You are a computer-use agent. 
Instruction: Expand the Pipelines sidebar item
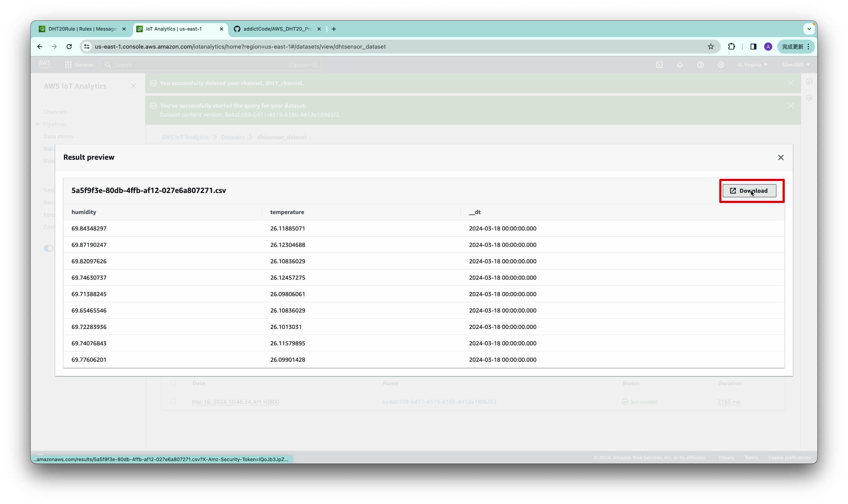click(x=38, y=124)
